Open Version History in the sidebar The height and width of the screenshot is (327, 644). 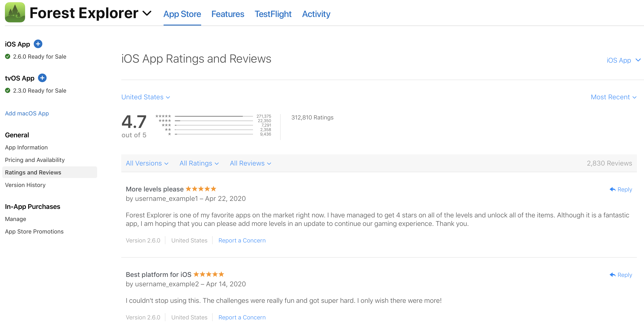pos(25,185)
